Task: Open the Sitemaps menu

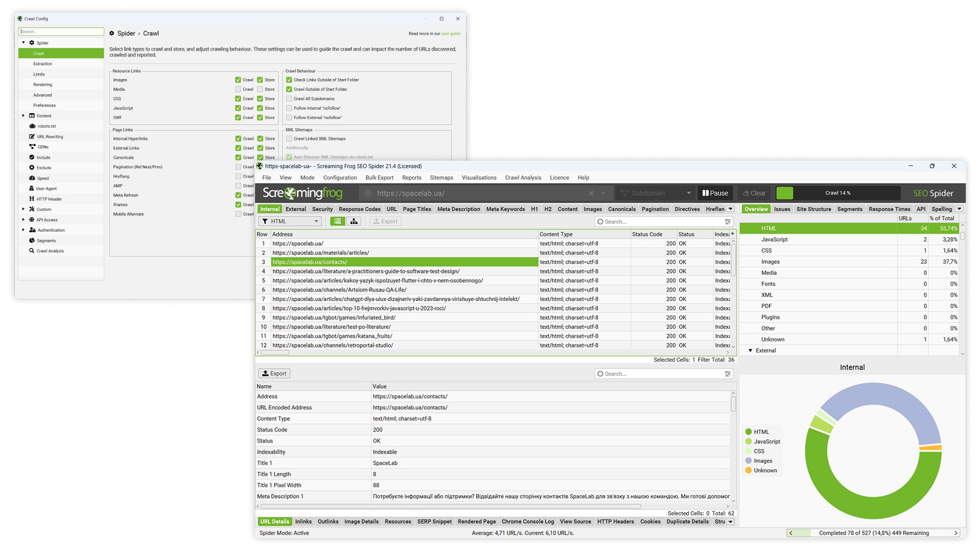Action: point(441,178)
